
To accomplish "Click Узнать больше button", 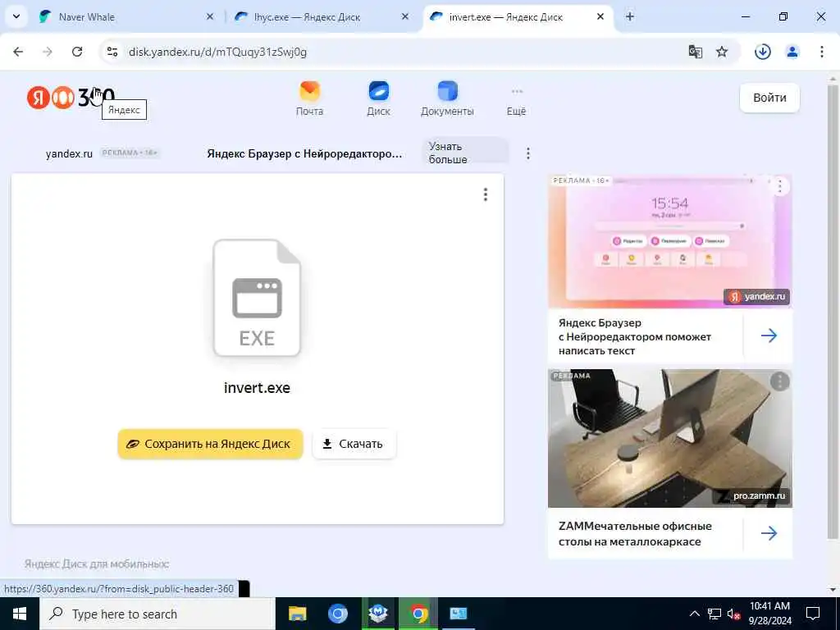I will coord(465,153).
